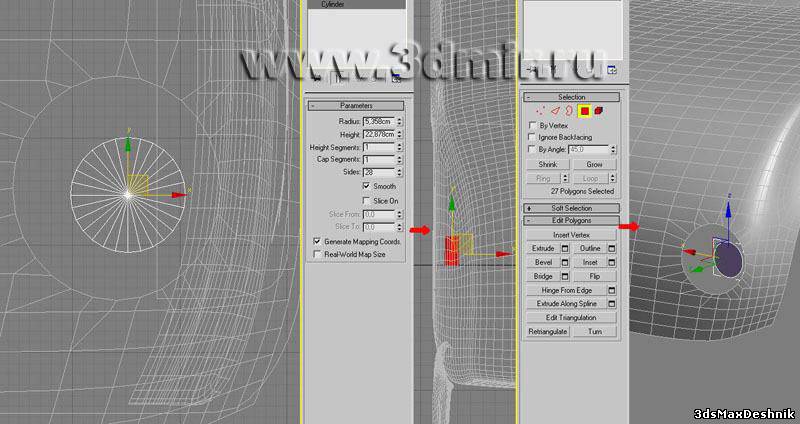Click Configure Modifier Sets icon in right panel

point(613,70)
